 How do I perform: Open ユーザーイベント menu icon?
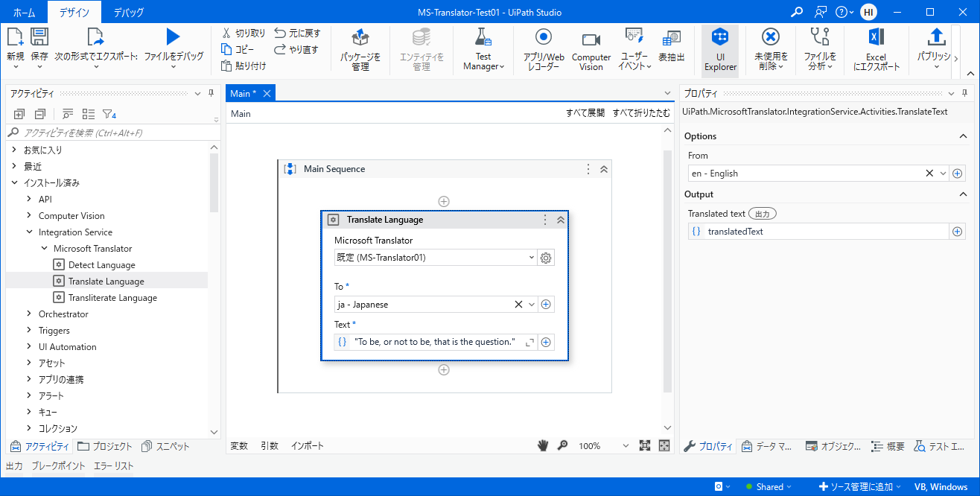[634, 36]
